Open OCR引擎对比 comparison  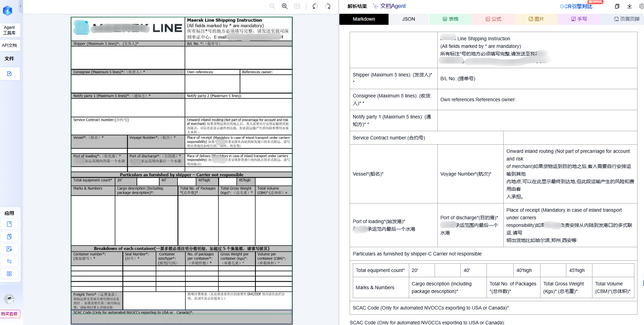[x=576, y=6]
